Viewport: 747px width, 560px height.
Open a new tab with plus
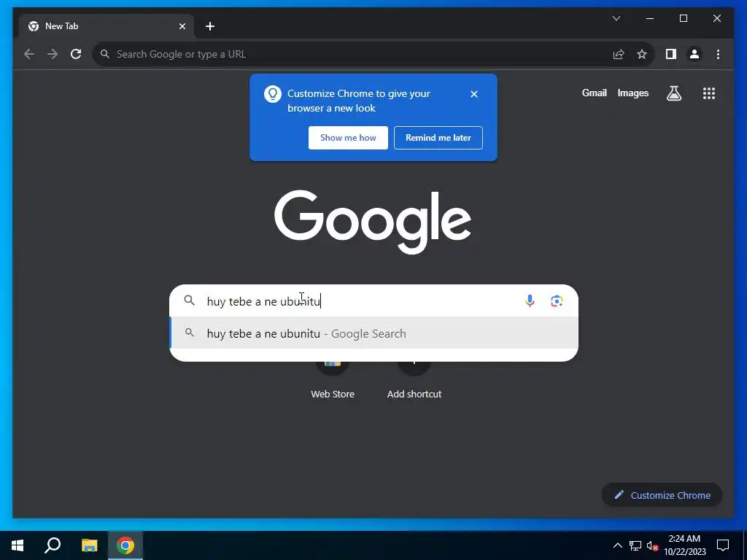210,27
